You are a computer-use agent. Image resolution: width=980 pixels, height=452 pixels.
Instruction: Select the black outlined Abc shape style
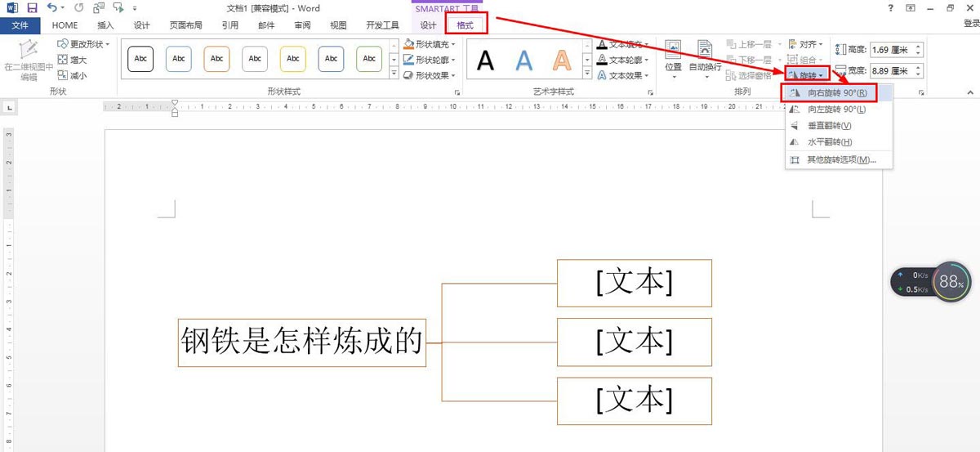pyautogui.click(x=140, y=59)
